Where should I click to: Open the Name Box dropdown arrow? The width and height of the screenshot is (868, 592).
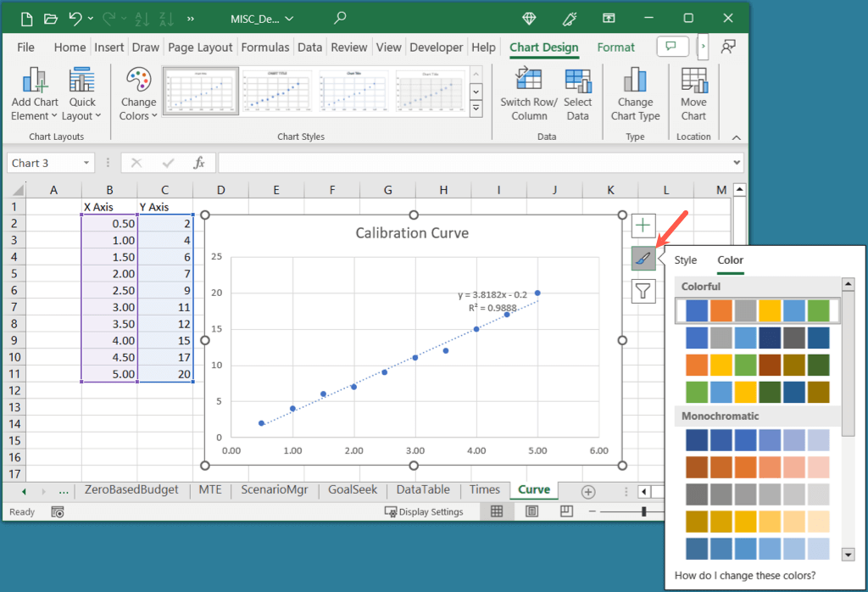86,163
